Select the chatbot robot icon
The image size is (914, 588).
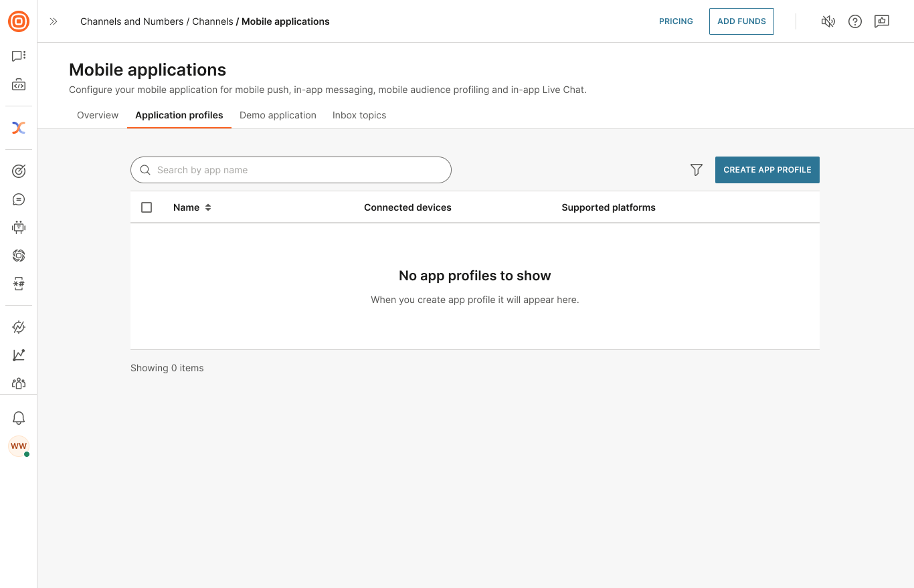[x=19, y=227]
